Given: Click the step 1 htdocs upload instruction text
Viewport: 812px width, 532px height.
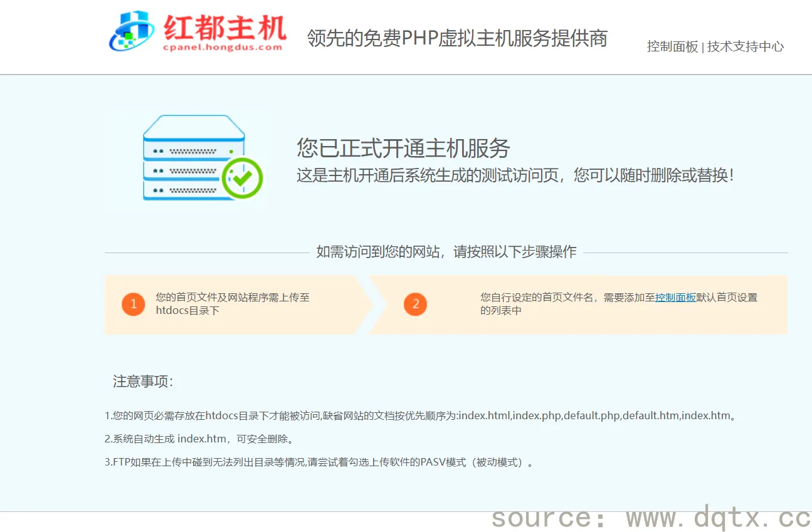Looking at the screenshot, I should [x=233, y=304].
